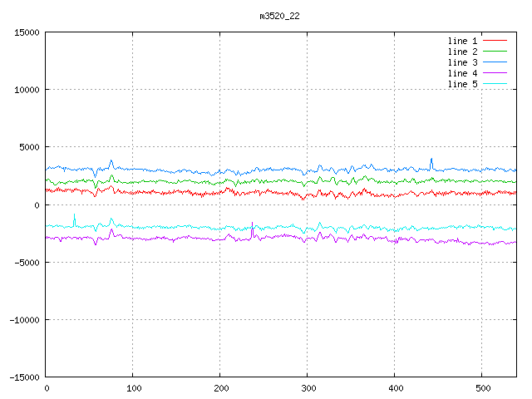Click the green line sample in legend

(x=495, y=52)
